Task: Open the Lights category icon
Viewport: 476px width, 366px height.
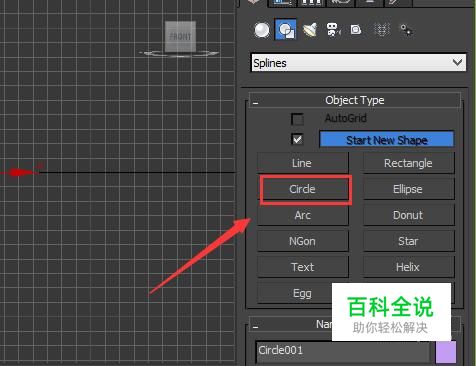Action: [310, 30]
